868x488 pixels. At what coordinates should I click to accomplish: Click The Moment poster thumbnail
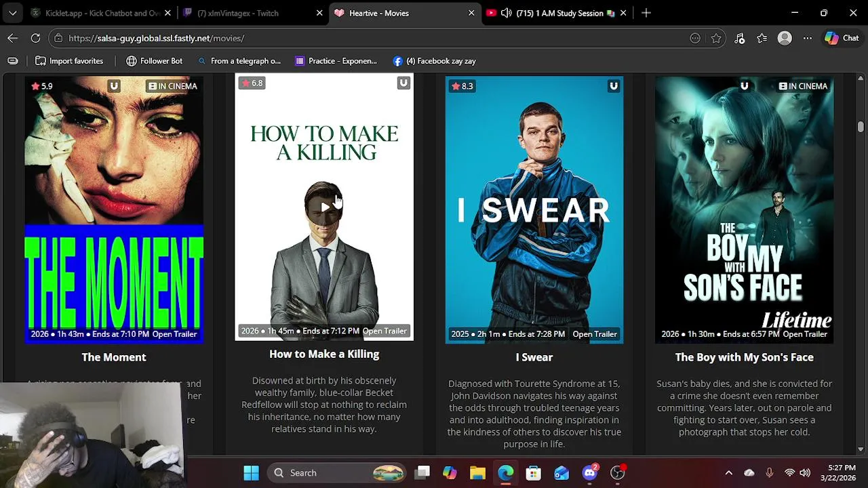point(114,210)
